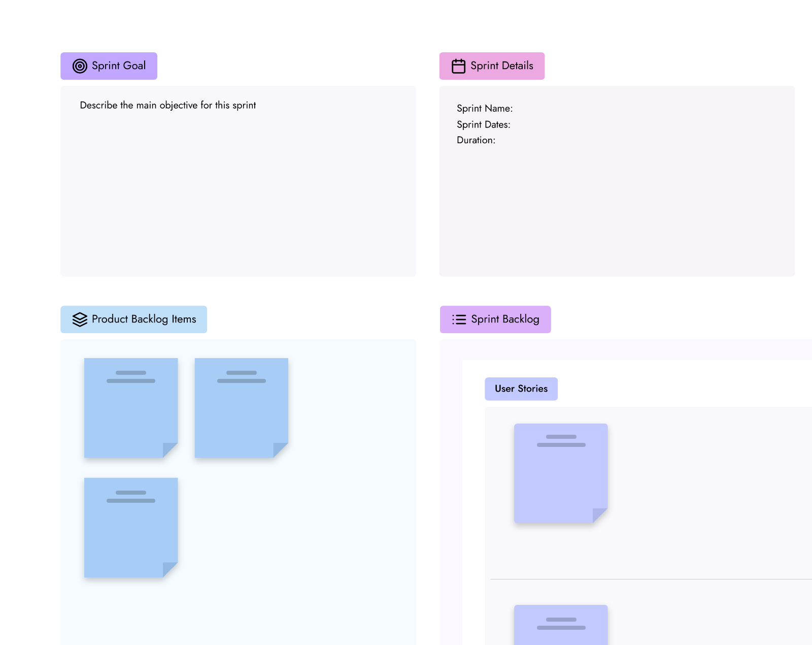Select the first blue backlog sticky note
The height and width of the screenshot is (645, 812).
tap(131, 408)
